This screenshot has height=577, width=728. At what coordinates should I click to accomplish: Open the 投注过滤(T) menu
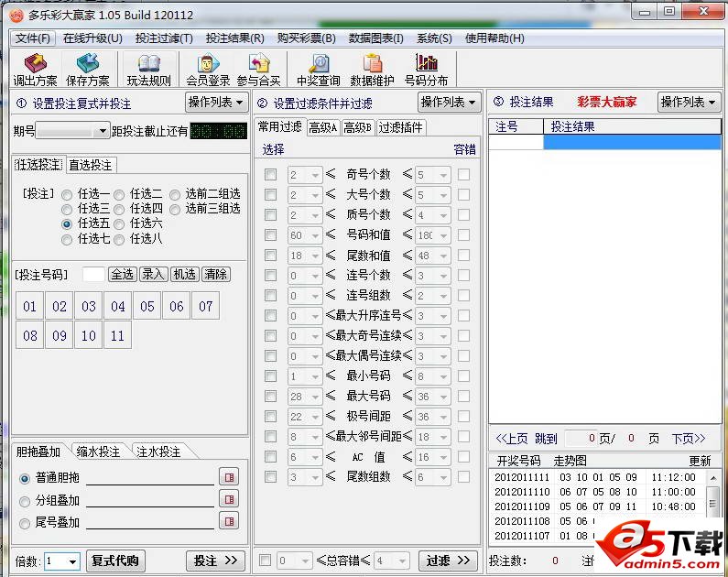pyautogui.click(x=164, y=38)
